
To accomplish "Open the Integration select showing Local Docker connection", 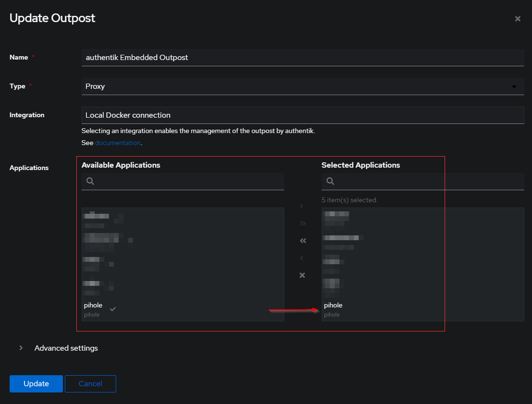I will (x=302, y=115).
